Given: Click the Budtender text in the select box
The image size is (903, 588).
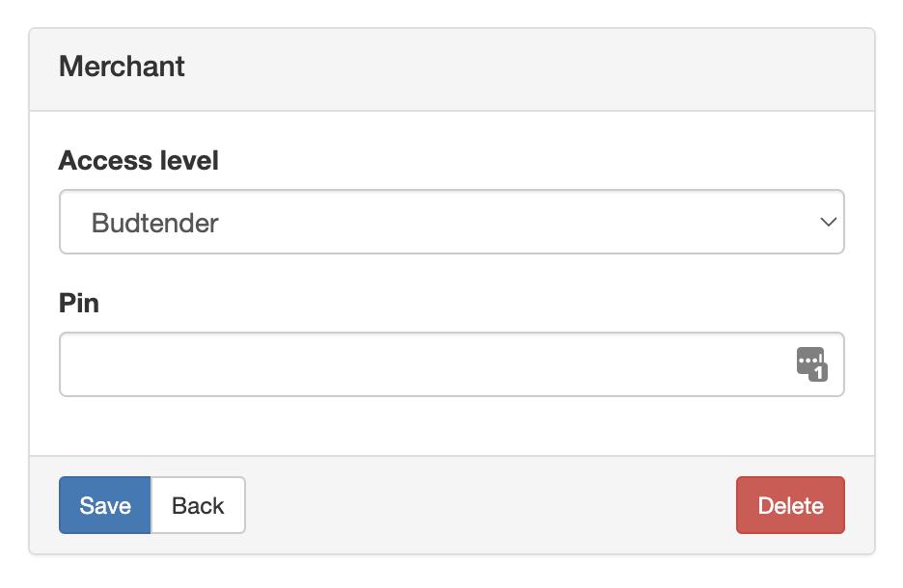Looking at the screenshot, I should tap(155, 223).
